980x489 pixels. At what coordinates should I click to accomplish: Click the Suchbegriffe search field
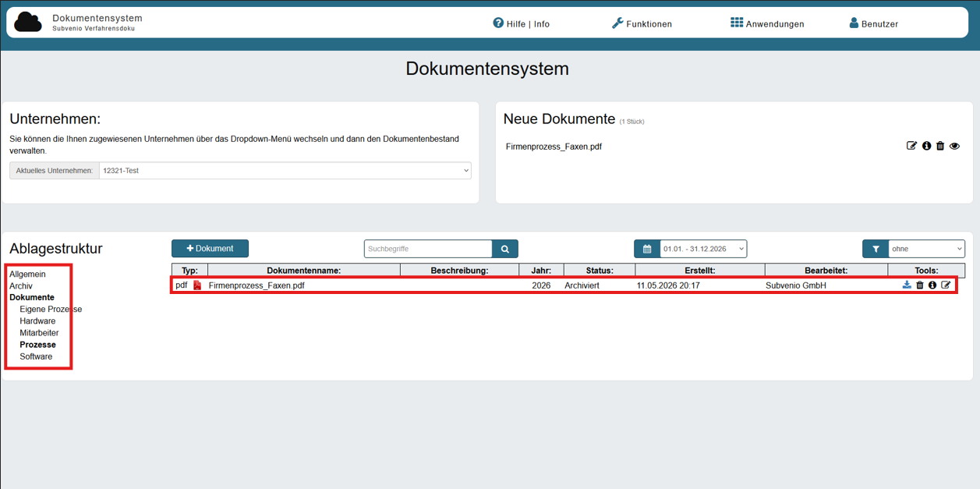[x=428, y=249]
